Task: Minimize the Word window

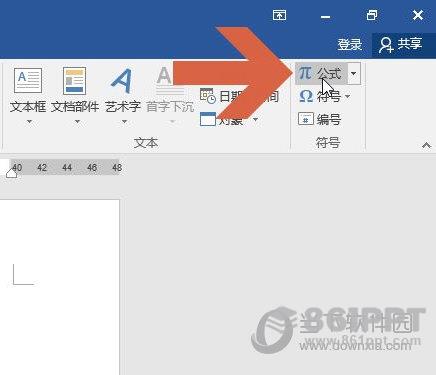Action: (326, 17)
